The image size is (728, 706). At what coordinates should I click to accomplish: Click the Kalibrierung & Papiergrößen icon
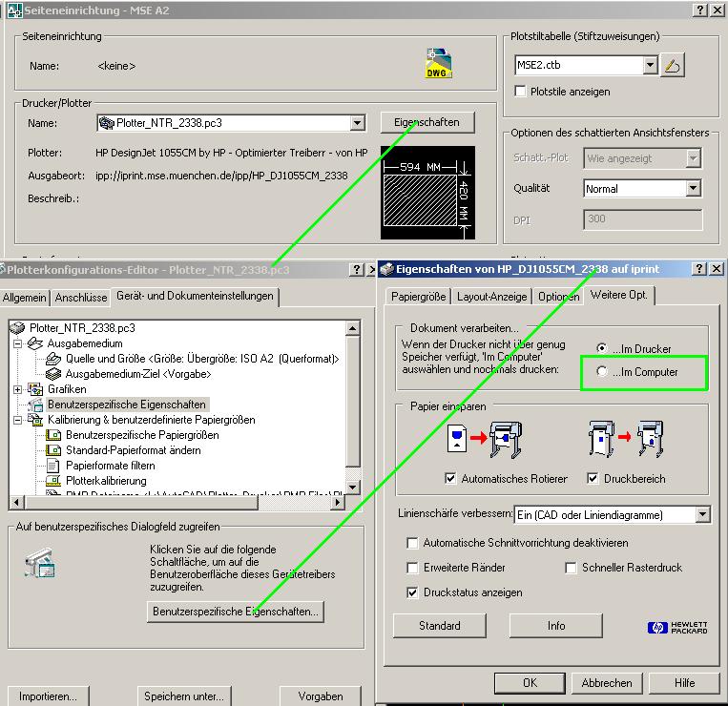tap(35, 420)
